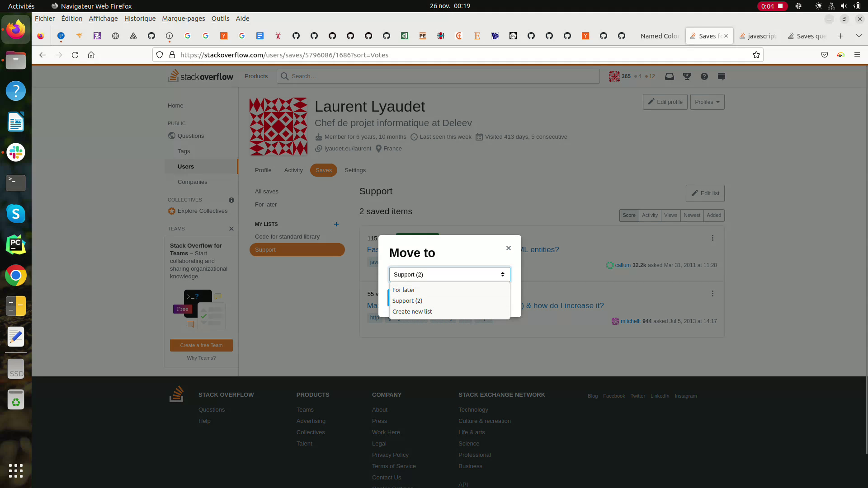Switch to the Profile tab
Image resolution: width=868 pixels, height=488 pixels.
[x=263, y=170]
